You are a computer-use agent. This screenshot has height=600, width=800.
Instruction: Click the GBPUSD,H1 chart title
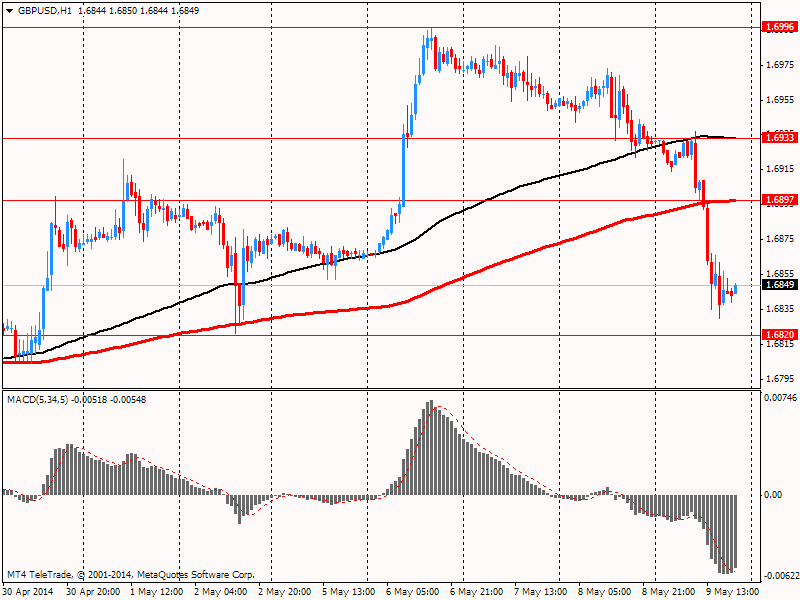coord(45,10)
